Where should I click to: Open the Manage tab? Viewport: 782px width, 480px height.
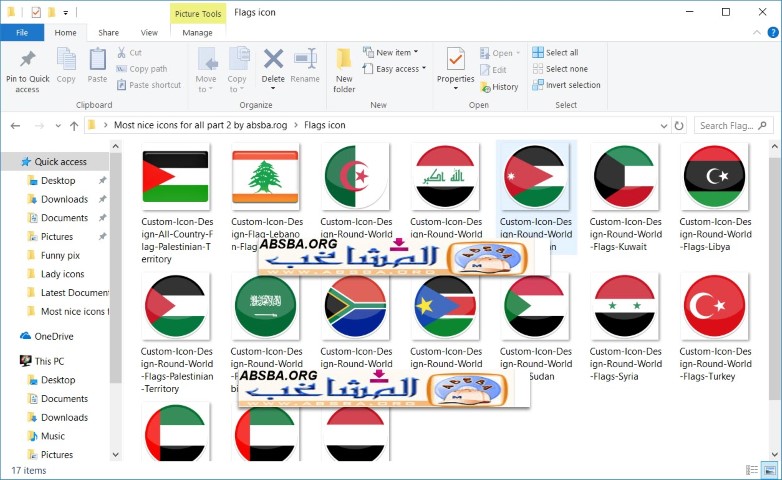coord(197,32)
